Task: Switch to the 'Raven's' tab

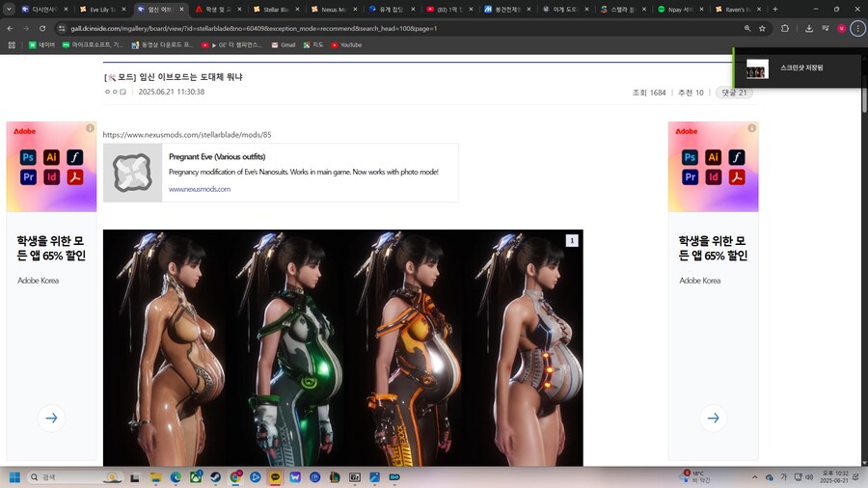Action: tap(738, 9)
